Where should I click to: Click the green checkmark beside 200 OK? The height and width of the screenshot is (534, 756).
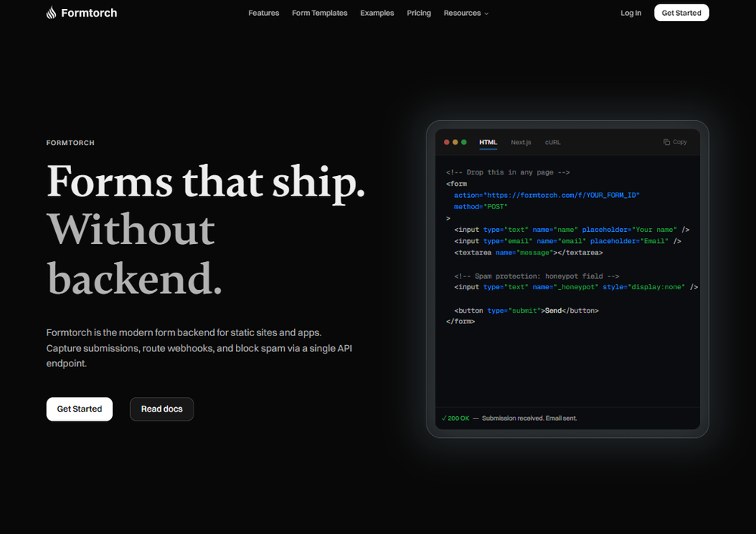click(x=445, y=417)
